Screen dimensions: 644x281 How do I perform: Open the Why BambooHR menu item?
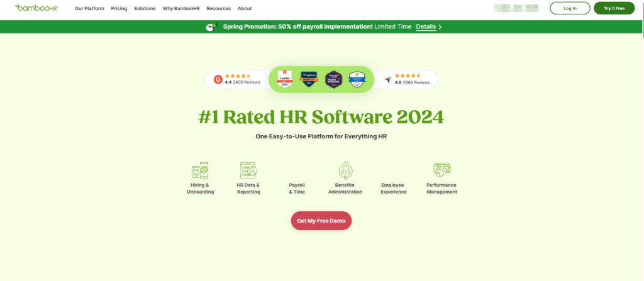(x=181, y=9)
